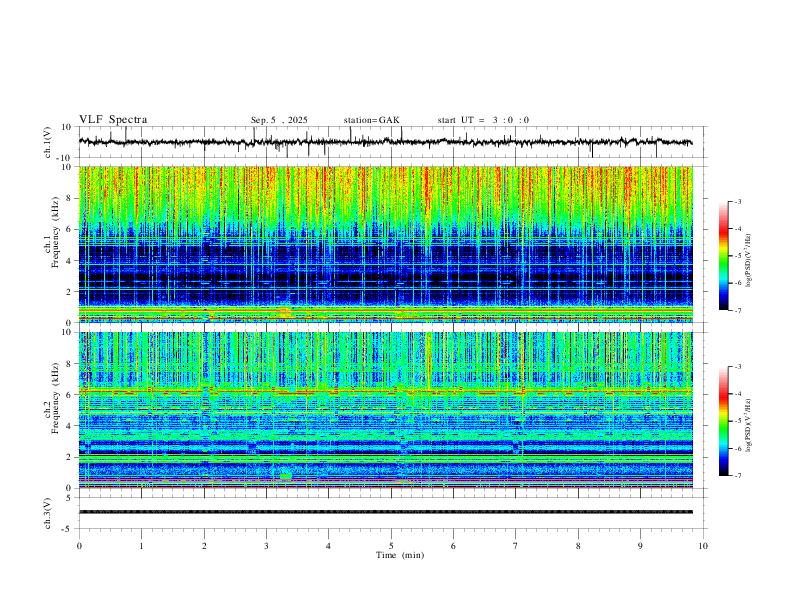Screen dimensions: 792x612
Task: Click the time axis tick label '2'
Action: point(204,546)
